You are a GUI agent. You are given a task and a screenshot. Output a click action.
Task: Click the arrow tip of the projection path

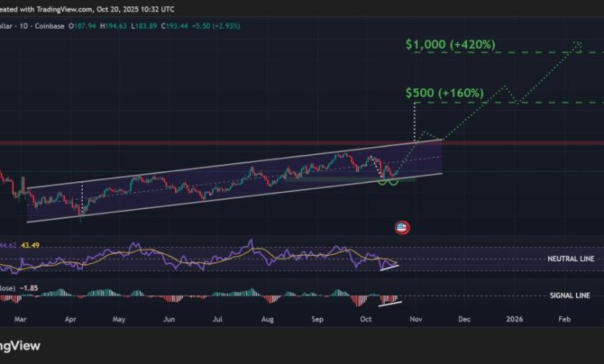578,43
